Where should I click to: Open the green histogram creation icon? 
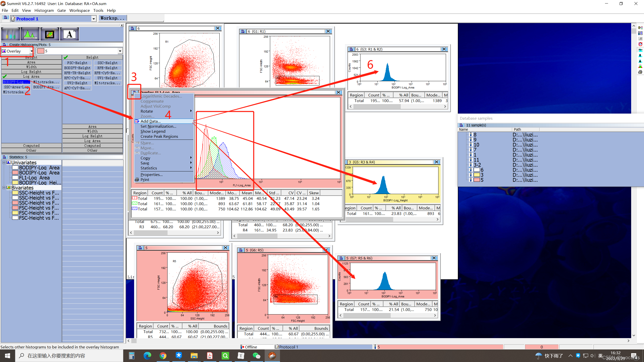(x=30, y=34)
